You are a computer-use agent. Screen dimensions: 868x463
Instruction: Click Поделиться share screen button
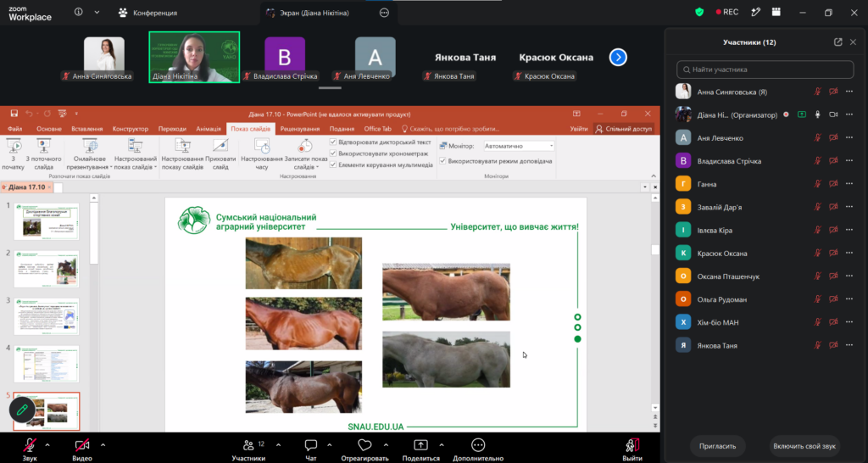pos(420,449)
